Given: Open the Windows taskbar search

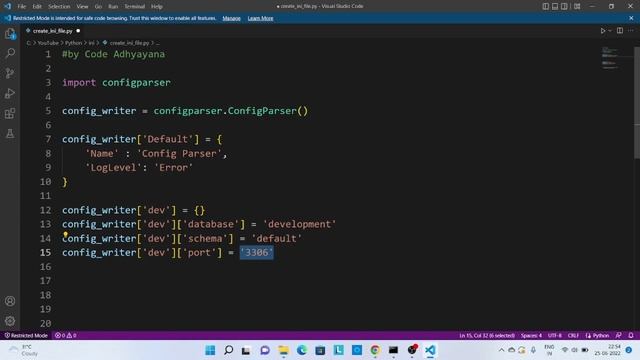Looking at the screenshot, I should point(229,350).
